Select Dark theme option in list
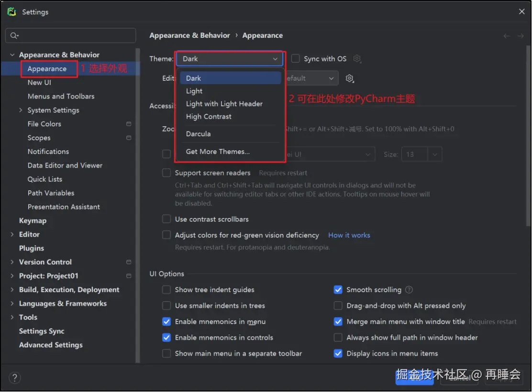 pos(231,78)
